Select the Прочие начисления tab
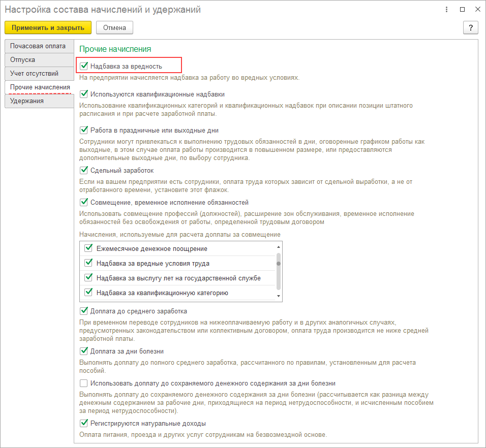This screenshot has height=448, width=486. [x=39, y=87]
